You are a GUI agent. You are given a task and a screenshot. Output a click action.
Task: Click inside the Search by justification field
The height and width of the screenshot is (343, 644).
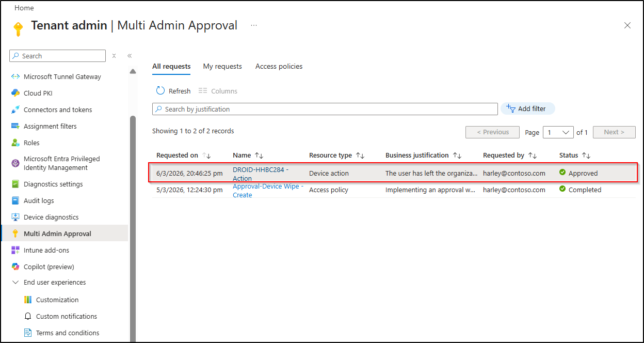coord(325,108)
